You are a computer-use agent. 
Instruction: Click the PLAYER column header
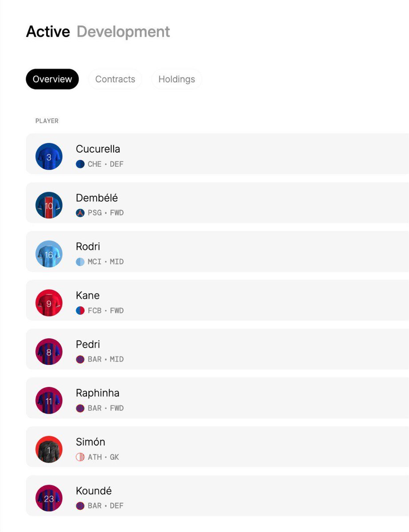47,121
